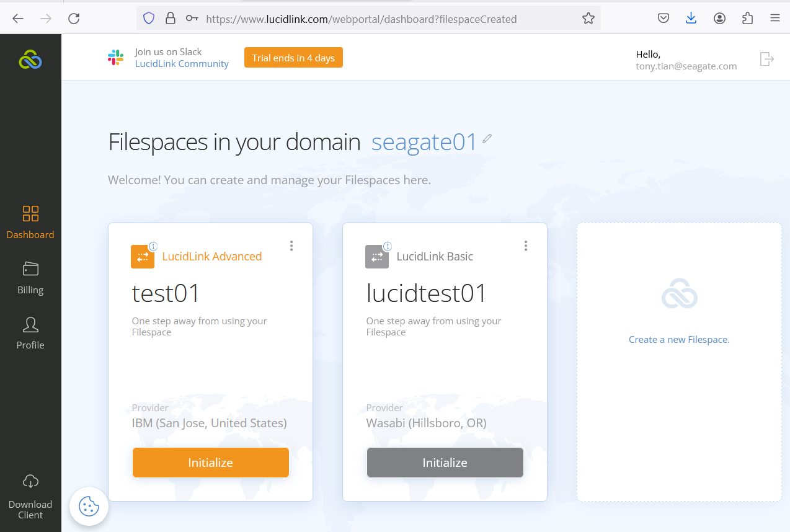The image size is (790, 532).
Task: Click the Trial ends in 4 days badge
Action: coord(293,58)
